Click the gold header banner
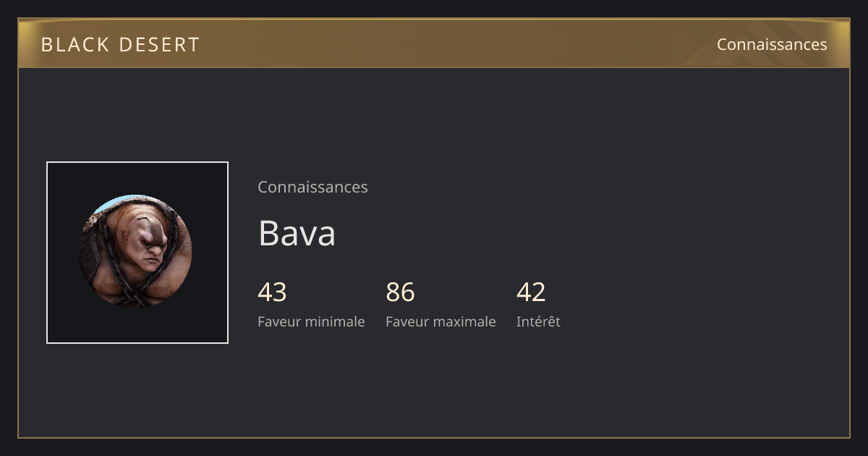Viewport: 868px width, 456px height. [x=434, y=43]
